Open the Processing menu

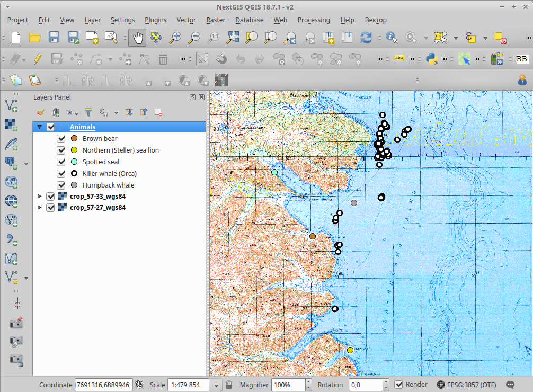click(x=314, y=20)
